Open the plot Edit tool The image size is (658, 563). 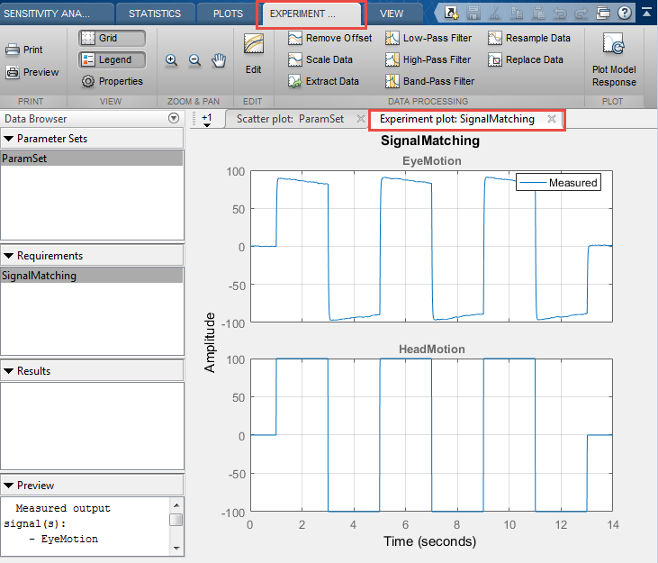tap(253, 53)
